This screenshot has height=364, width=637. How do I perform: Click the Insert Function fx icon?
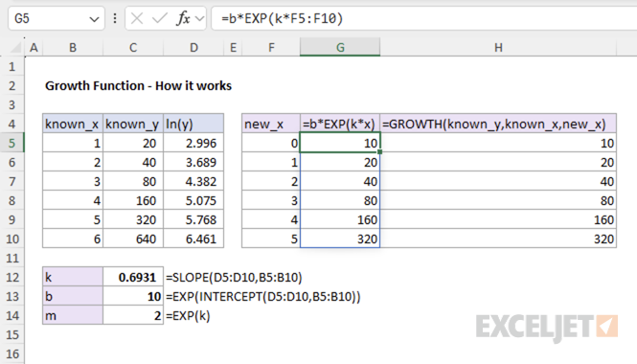pos(183,18)
